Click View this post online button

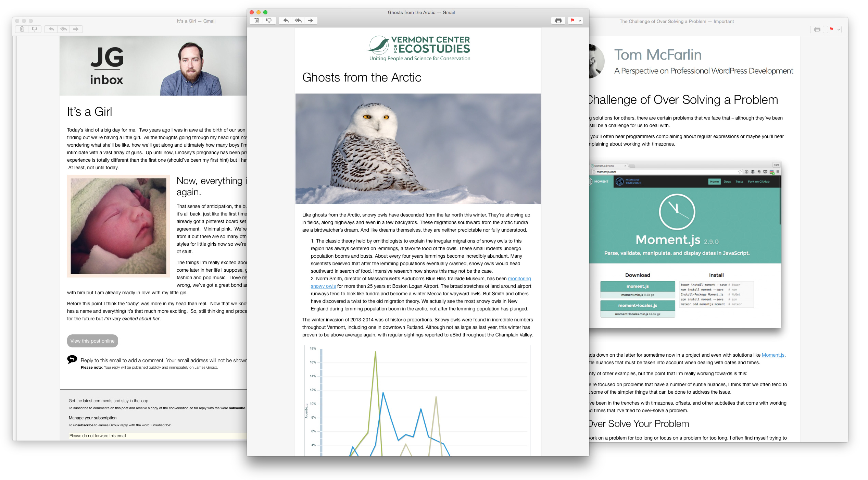tap(92, 341)
